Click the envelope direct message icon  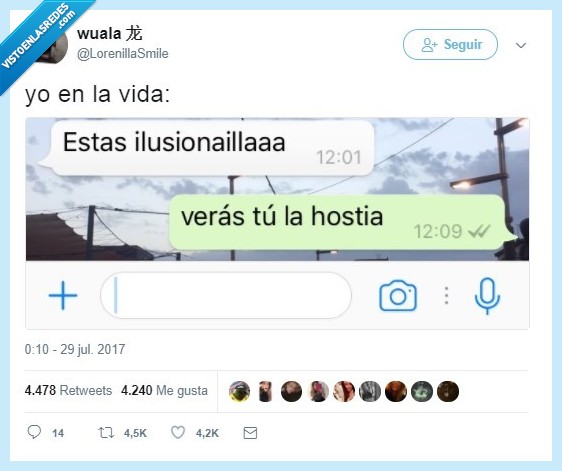(x=250, y=433)
